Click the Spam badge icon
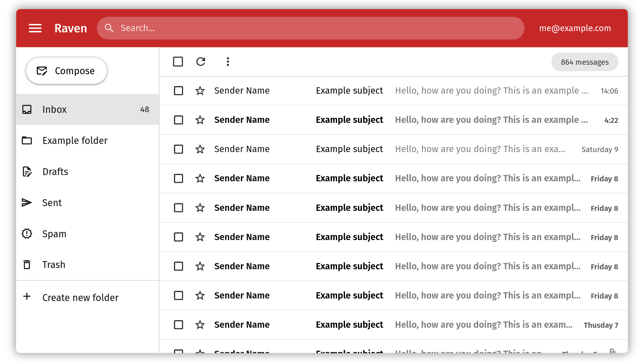This screenshot has width=644, height=362. (27, 233)
